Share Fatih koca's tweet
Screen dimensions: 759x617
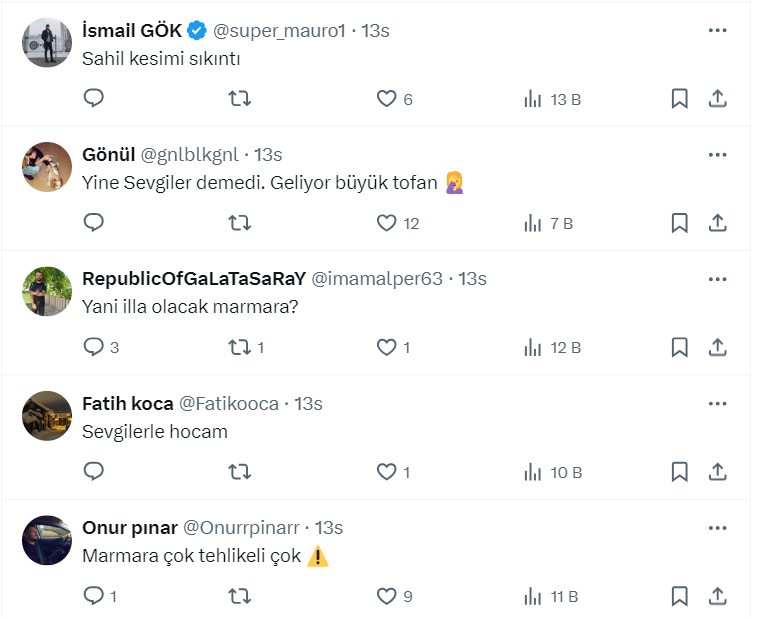[x=717, y=471]
